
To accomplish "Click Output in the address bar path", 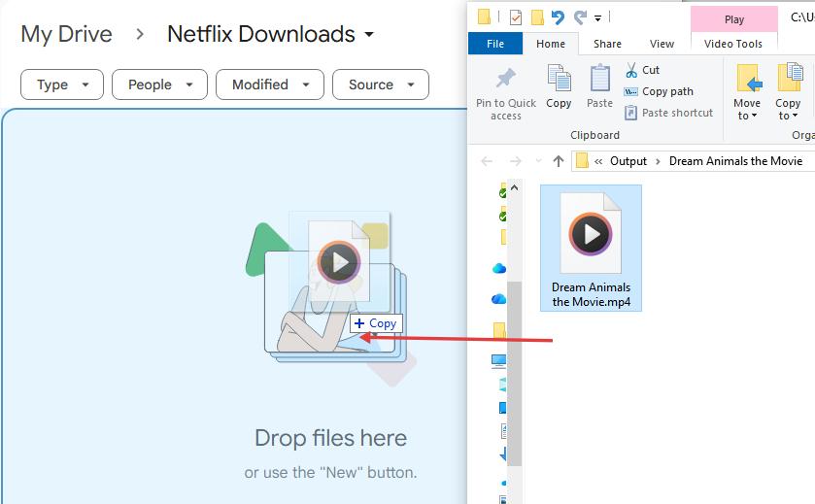I will pyautogui.click(x=628, y=161).
